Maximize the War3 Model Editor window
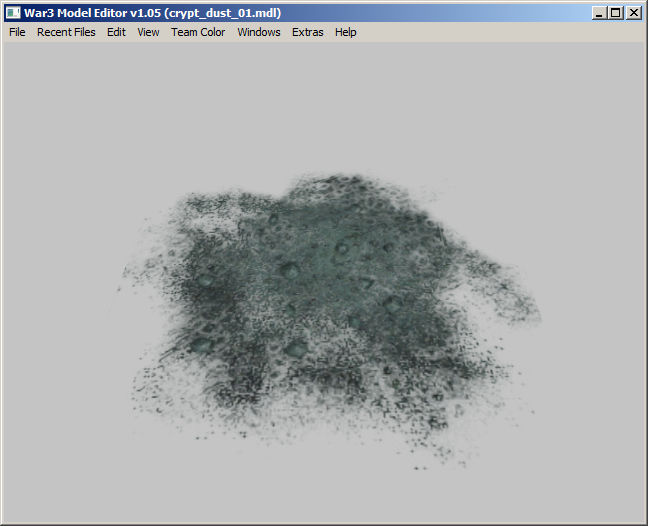The width and height of the screenshot is (648, 526). 616,13
